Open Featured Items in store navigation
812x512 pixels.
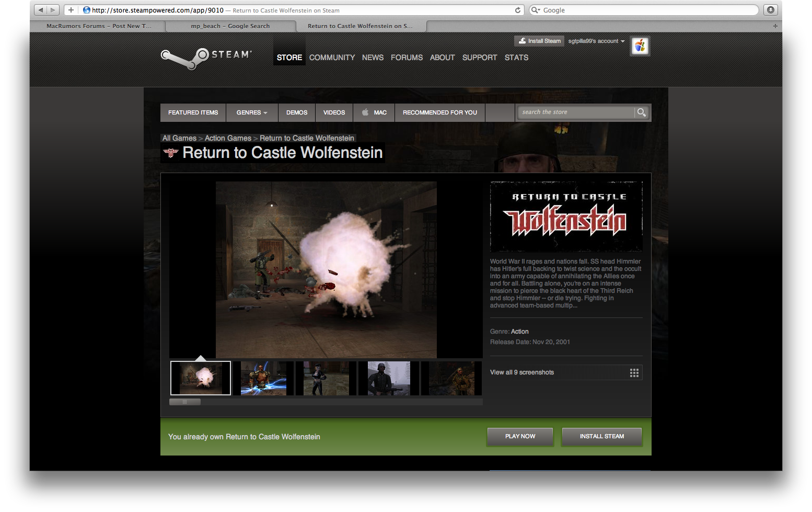point(193,112)
